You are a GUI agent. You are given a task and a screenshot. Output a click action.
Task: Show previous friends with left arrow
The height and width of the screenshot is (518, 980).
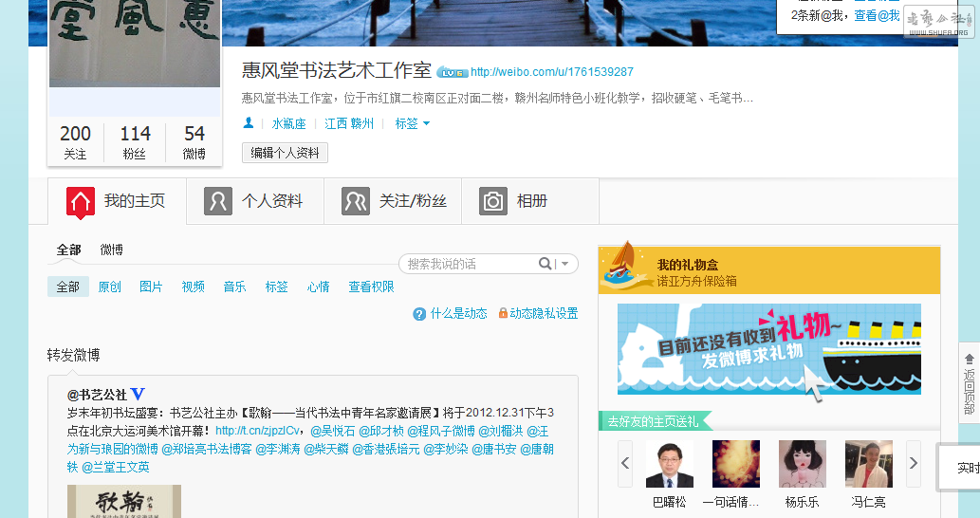(x=625, y=463)
